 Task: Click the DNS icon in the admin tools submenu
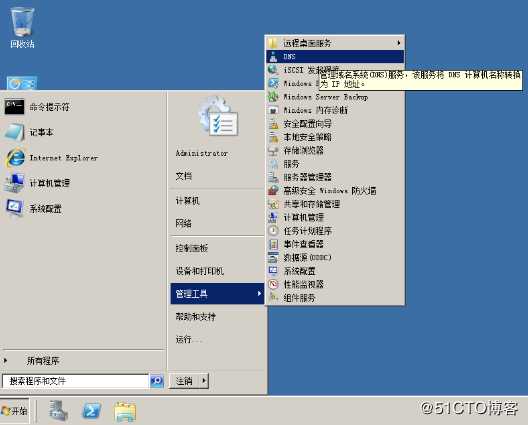pos(273,57)
